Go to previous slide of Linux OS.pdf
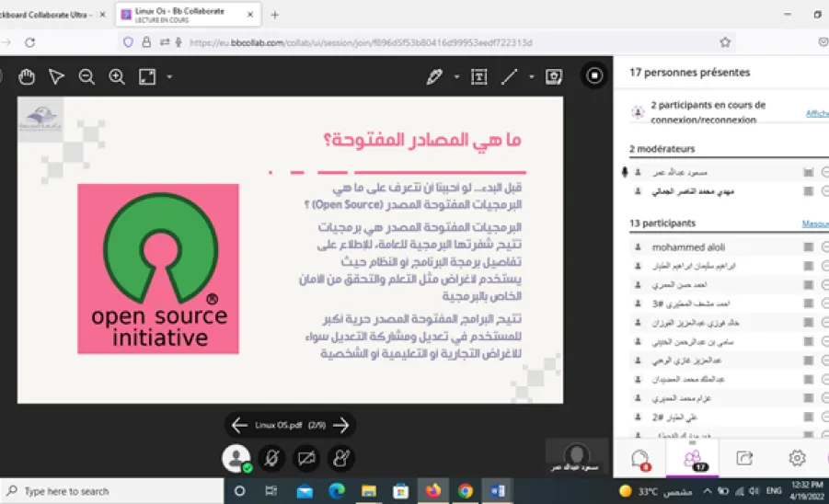This screenshot has width=829, height=504. [239, 425]
